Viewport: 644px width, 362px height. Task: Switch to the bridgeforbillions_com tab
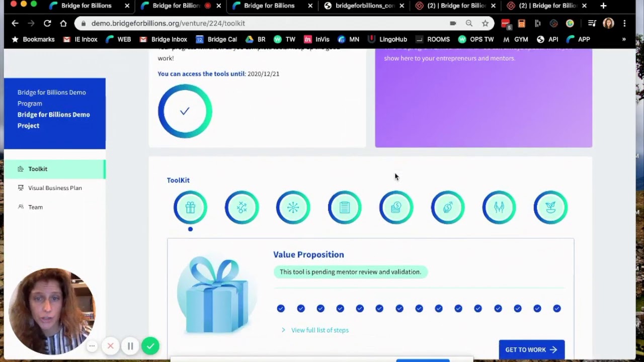[x=364, y=6]
